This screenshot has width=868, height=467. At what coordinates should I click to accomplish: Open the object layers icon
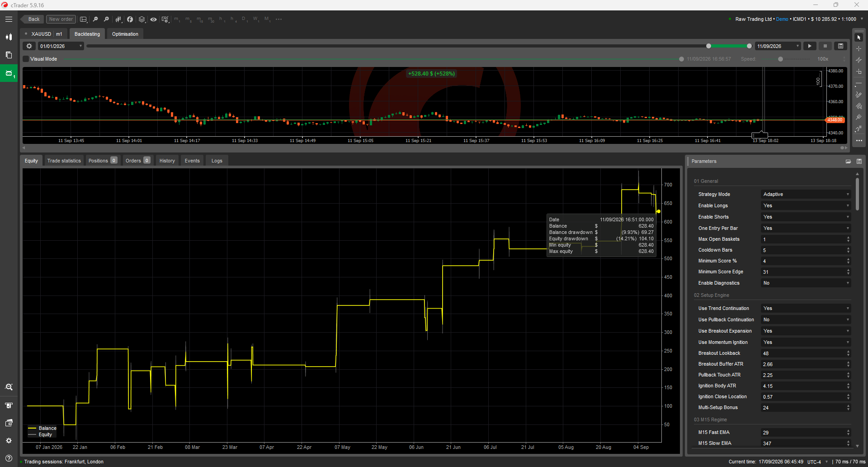142,19
